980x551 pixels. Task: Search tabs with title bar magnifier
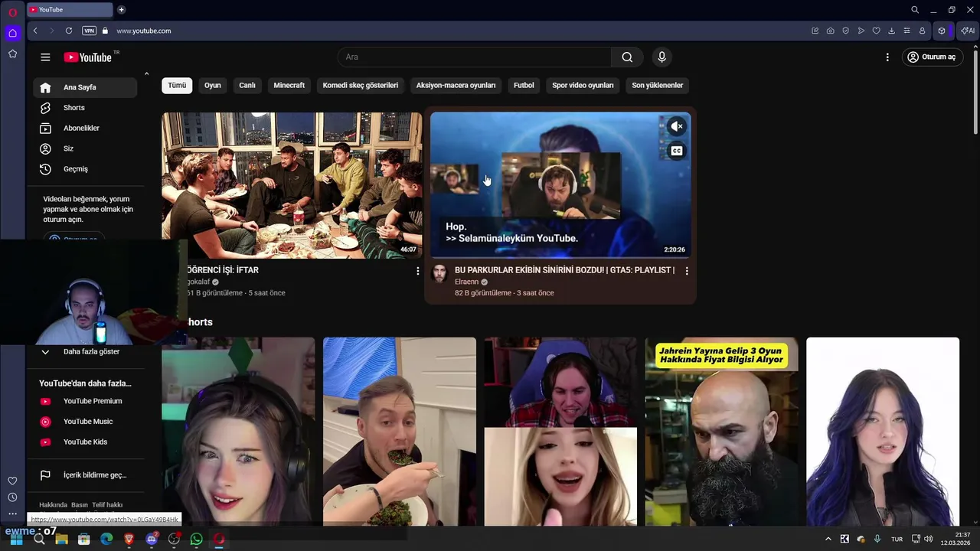(915, 10)
